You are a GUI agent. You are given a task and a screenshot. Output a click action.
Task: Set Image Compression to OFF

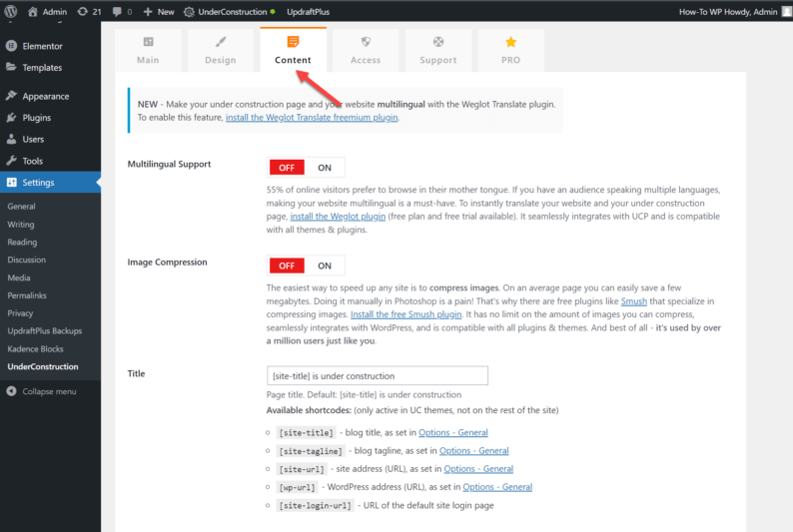(x=287, y=266)
